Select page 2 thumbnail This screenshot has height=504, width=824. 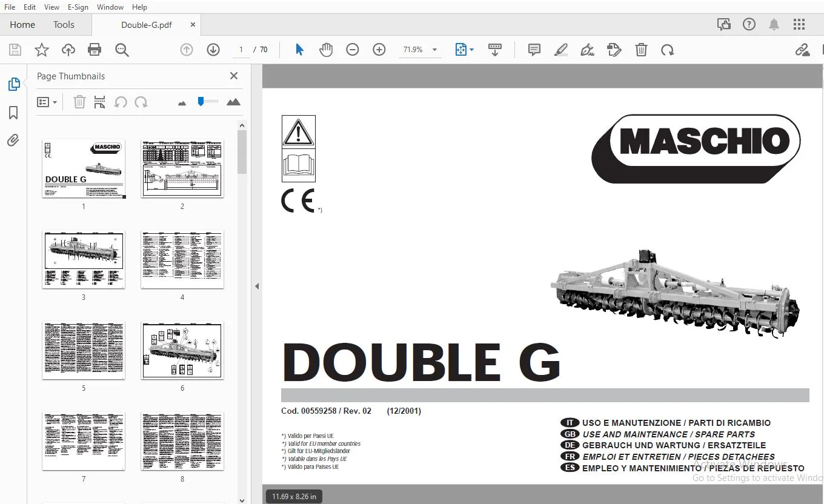(x=182, y=168)
